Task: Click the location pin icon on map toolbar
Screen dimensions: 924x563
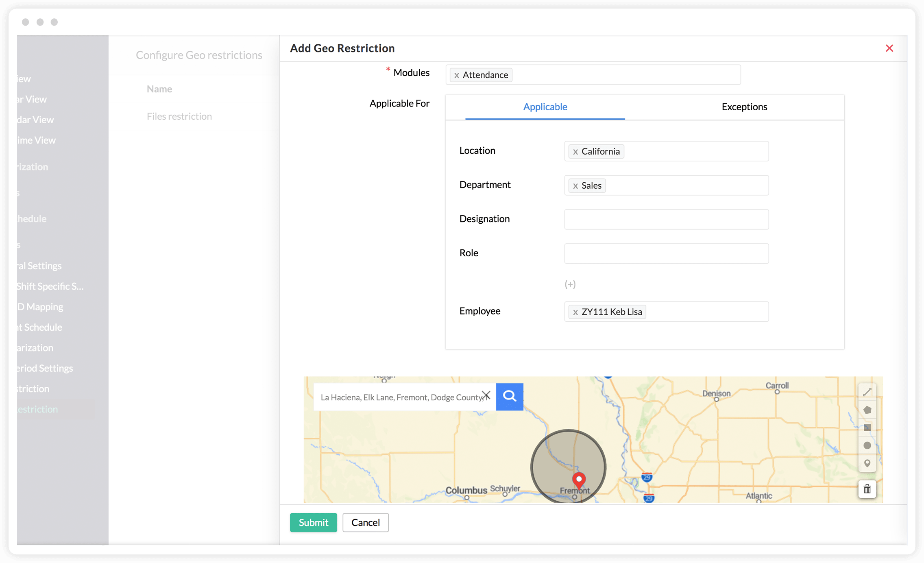Action: click(x=868, y=463)
